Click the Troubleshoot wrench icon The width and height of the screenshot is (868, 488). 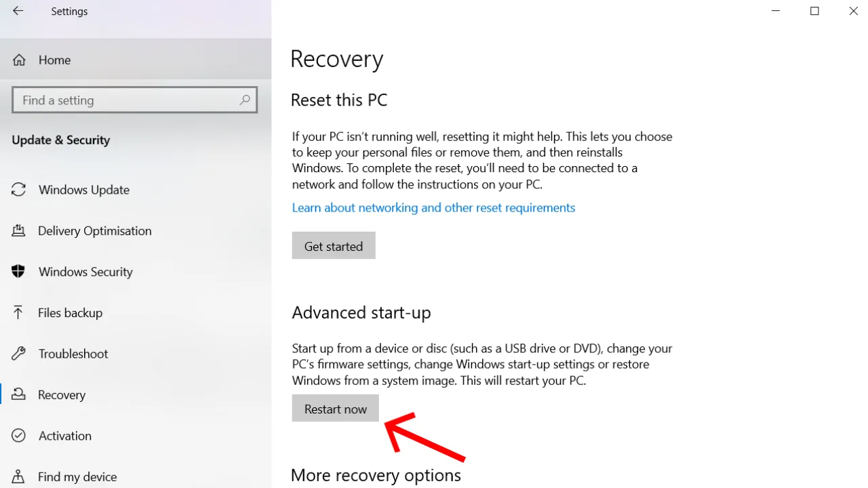tap(18, 353)
